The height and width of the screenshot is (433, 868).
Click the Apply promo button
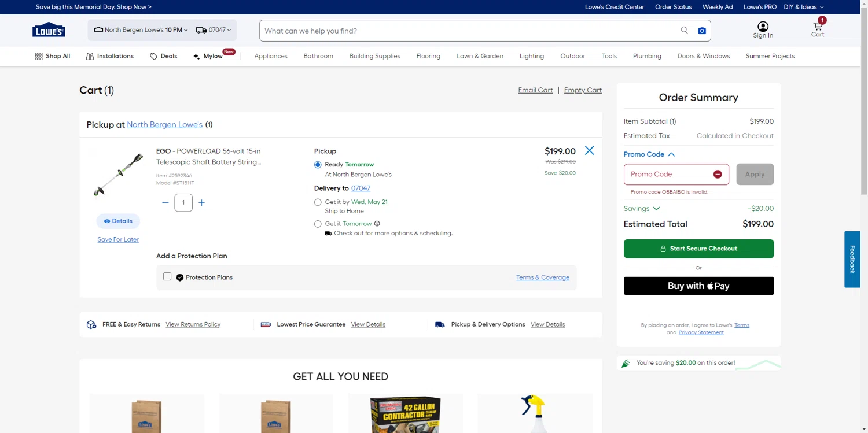coord(755,174)
